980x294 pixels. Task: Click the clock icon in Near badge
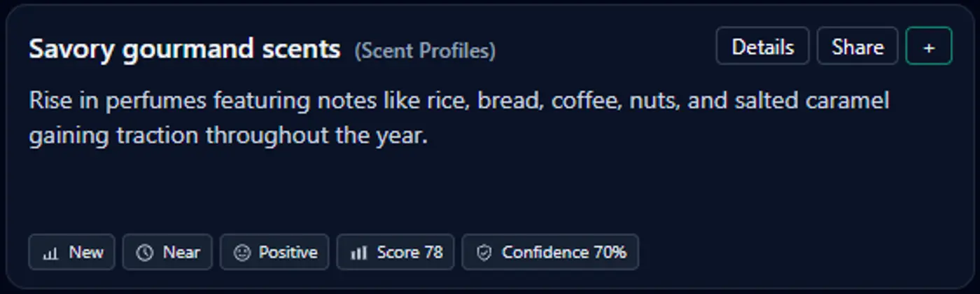(144, 253)
